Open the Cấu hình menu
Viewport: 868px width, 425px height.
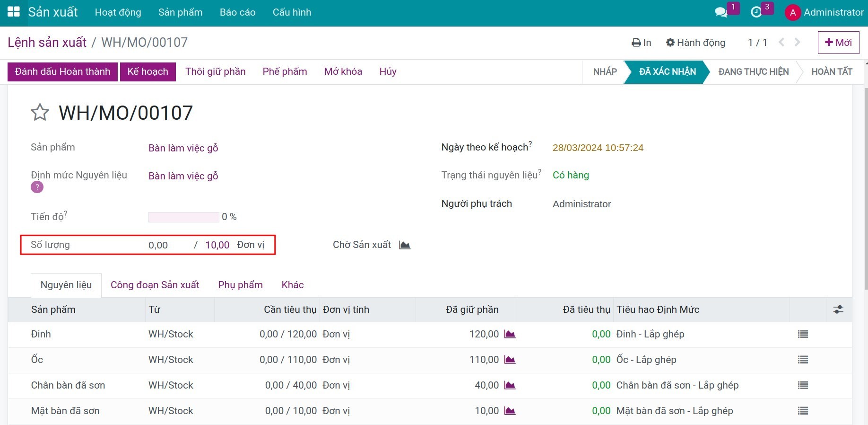292,12
